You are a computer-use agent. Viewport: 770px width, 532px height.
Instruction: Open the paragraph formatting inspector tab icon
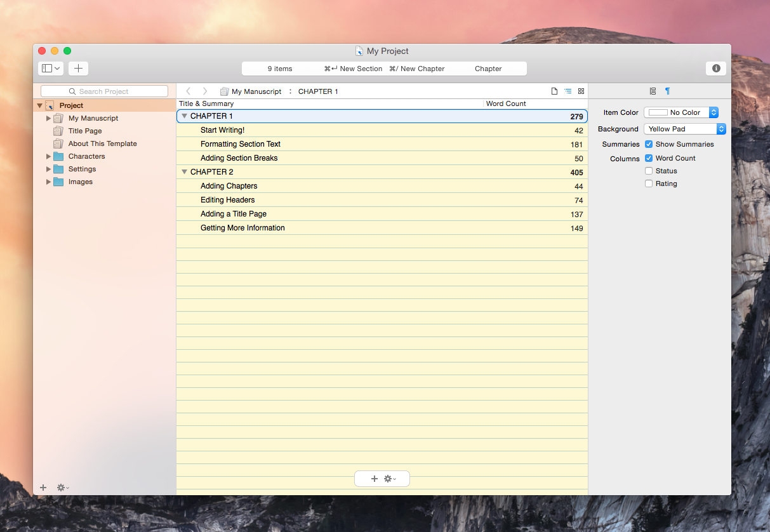coord(667,91)
